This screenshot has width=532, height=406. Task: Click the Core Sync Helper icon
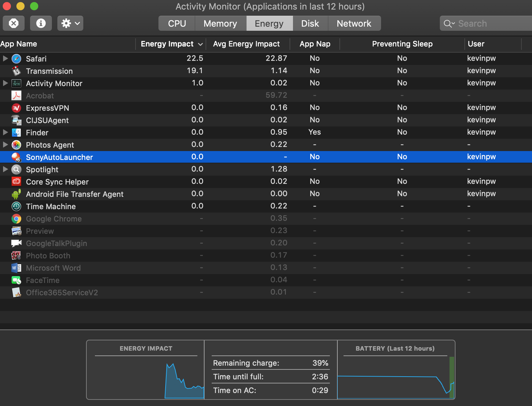[x=16, y=182]
